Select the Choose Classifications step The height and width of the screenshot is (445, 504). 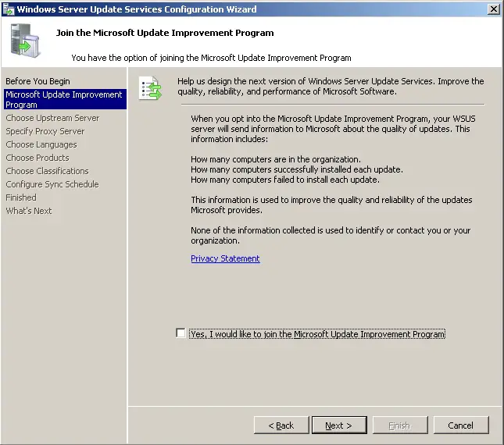[x=47, y=171]
